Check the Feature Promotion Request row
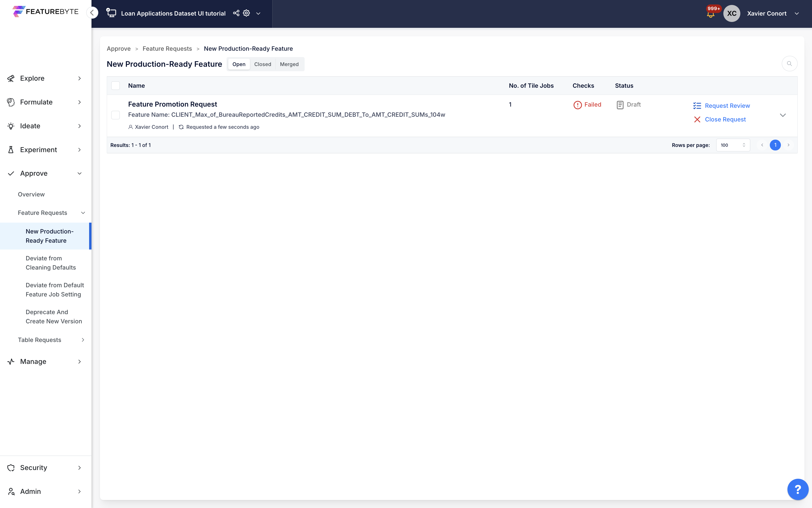 click(116, 115)
